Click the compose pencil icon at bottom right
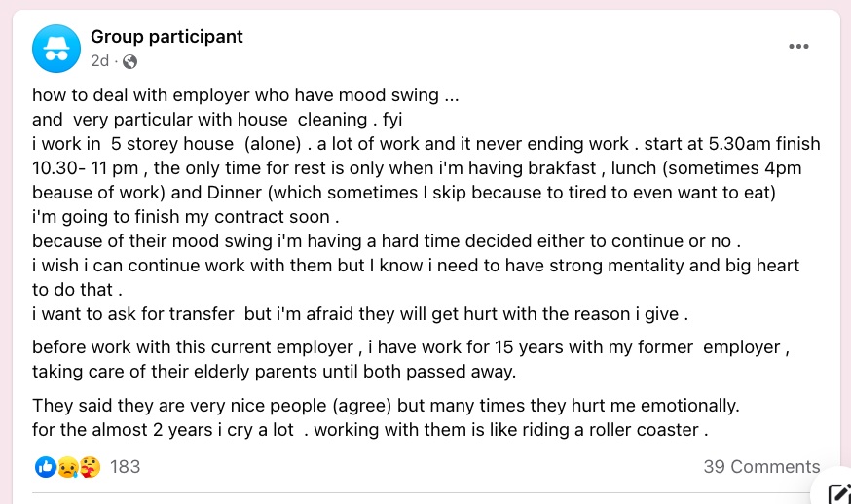 [x=837, y=492]
